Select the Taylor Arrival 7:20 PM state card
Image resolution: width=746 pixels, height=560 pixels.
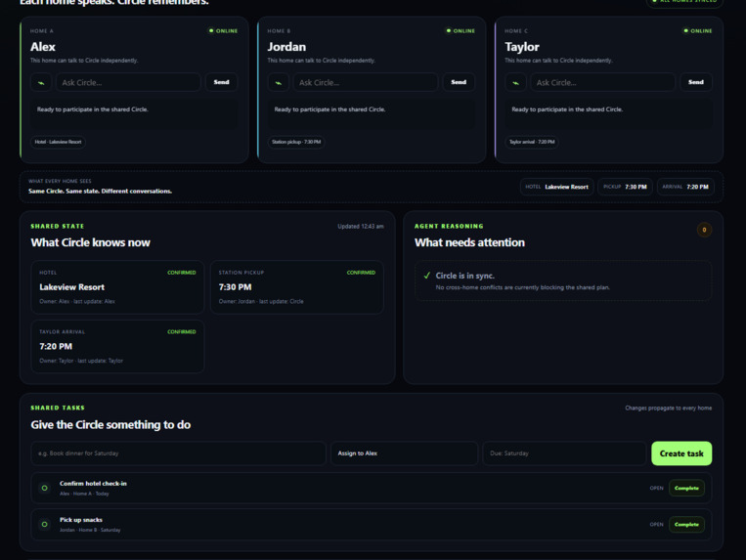[117, 347]
